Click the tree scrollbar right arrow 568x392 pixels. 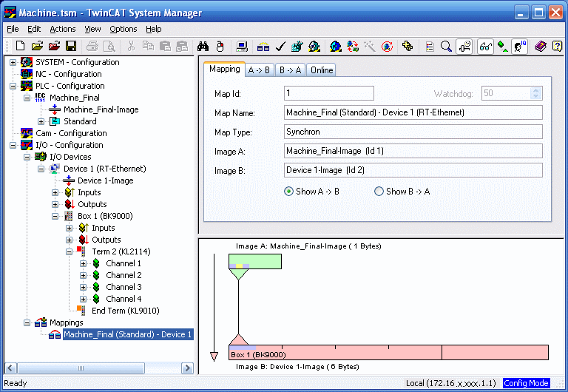187,368
